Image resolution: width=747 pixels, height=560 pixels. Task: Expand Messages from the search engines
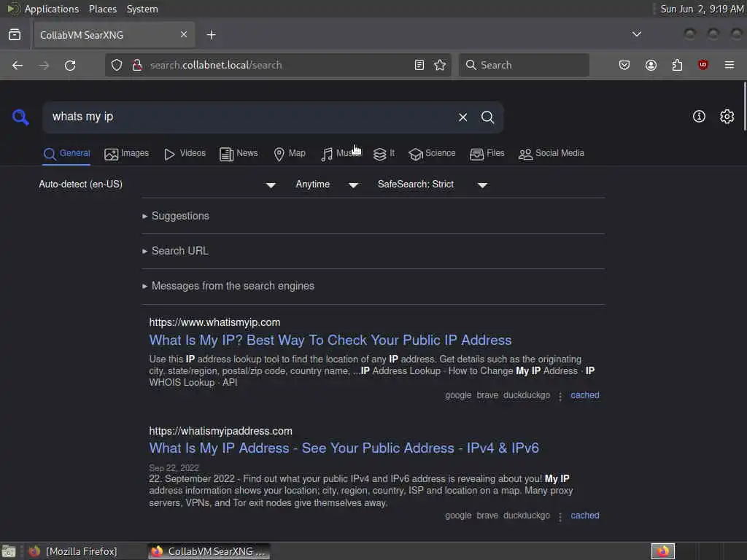228,286
